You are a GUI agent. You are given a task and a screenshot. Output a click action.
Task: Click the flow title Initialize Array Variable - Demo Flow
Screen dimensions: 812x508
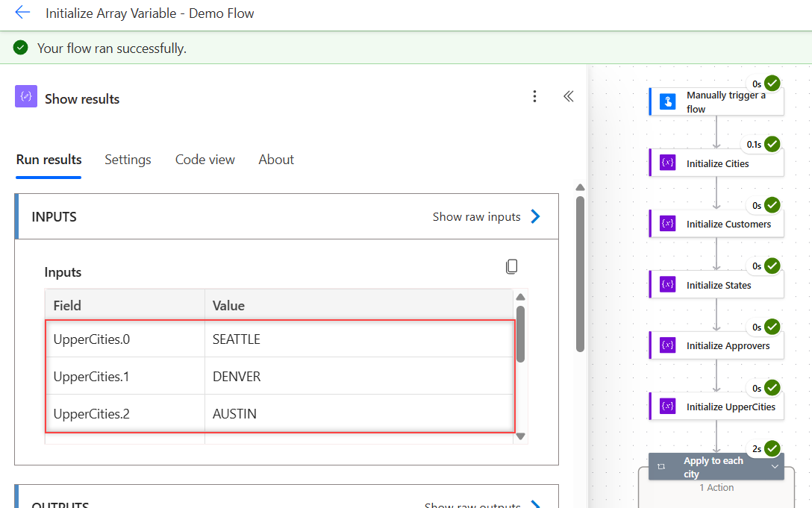coord(150,13)
